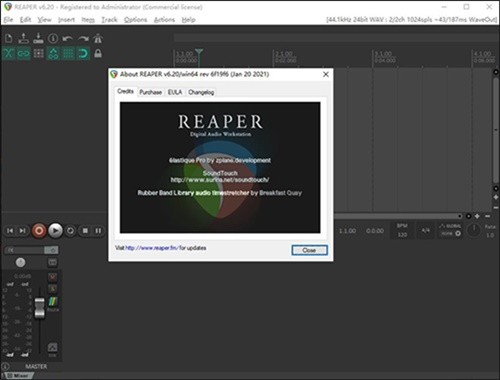
Task: Click the master FX bypass power button
Action: [52, 250]
